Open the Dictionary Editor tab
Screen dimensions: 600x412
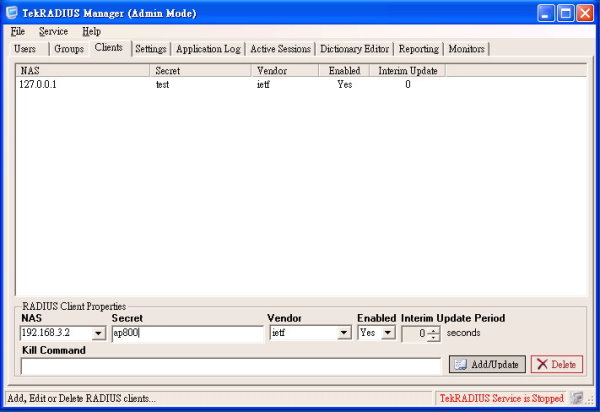point(354,49)
